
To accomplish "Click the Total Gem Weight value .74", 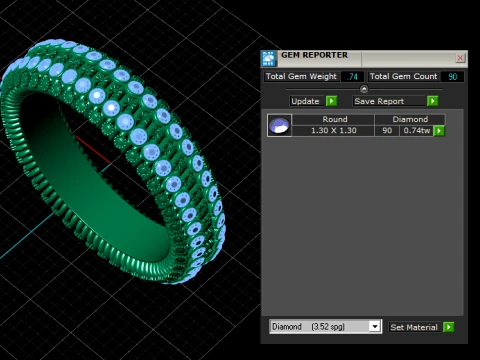I will click(352, 77).
